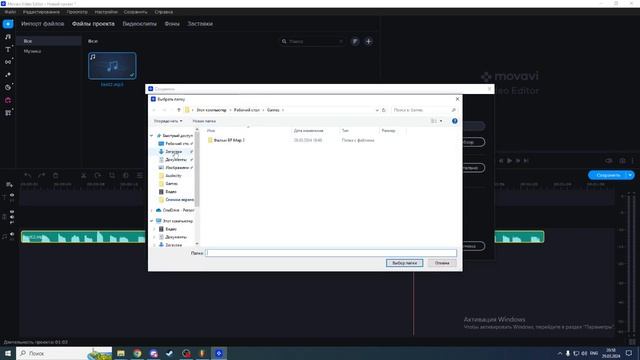The image size is (640, 360).
Task: Click the blue Save button in Movavi
Action: coord(608,175)
